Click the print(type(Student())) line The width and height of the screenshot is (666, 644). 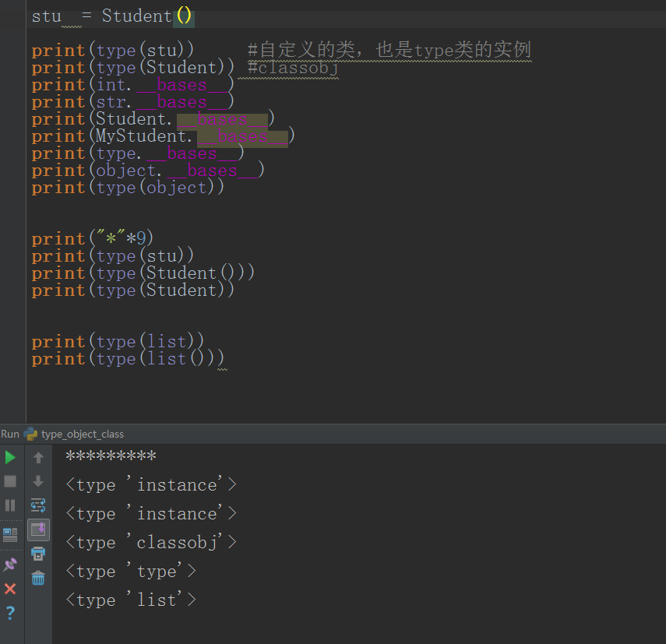tap(143, 273)
